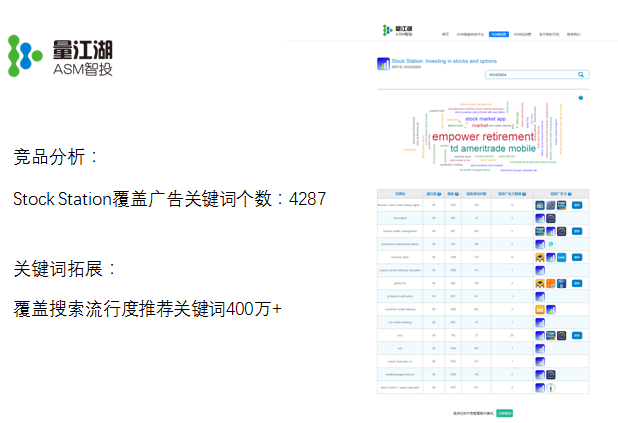
Task: Click the blue floppy-disk style app icon in the table
Action: 562,283
